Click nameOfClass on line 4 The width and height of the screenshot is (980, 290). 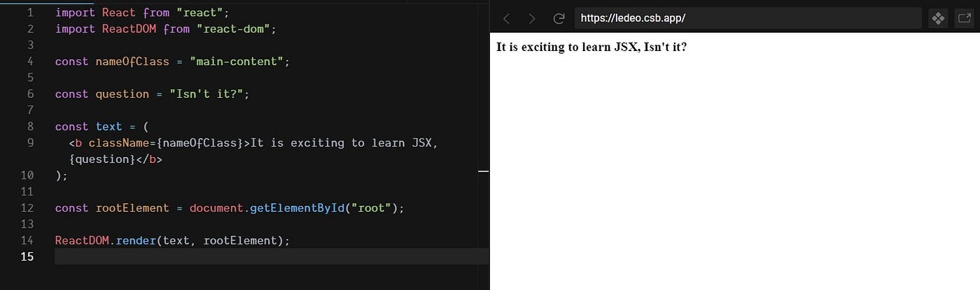tap(132, 61)
